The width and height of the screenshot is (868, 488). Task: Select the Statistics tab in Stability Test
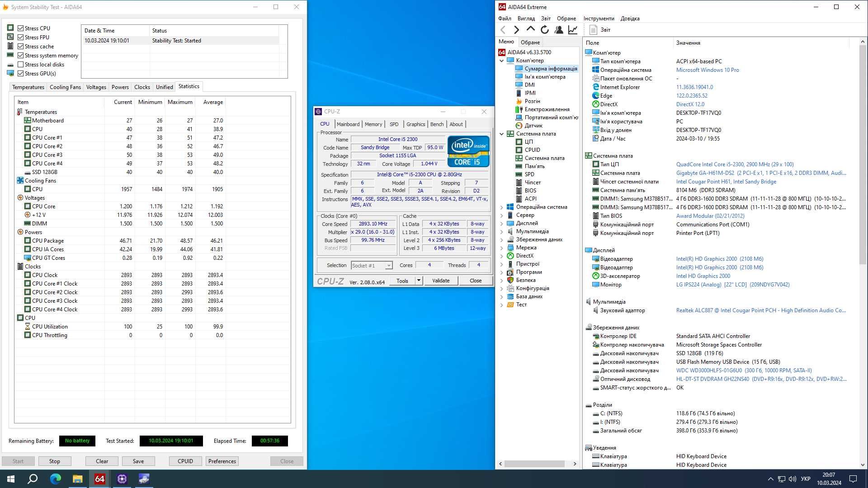pos(189,86)
